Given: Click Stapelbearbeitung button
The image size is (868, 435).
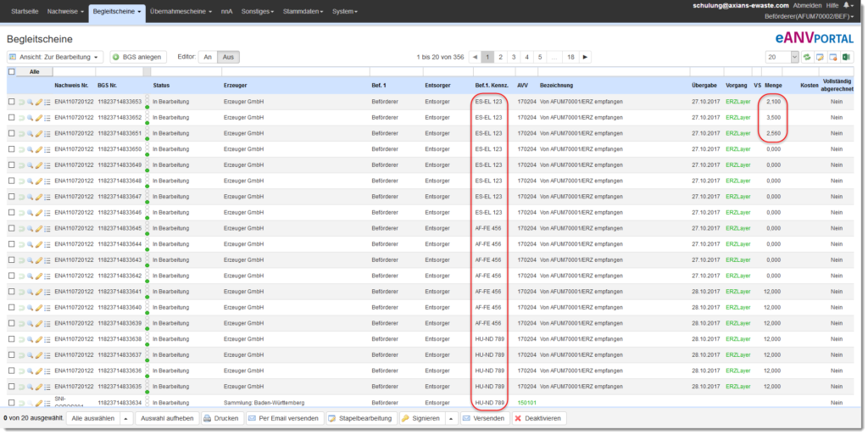Looking at the screenshot, I should point(361,418).
